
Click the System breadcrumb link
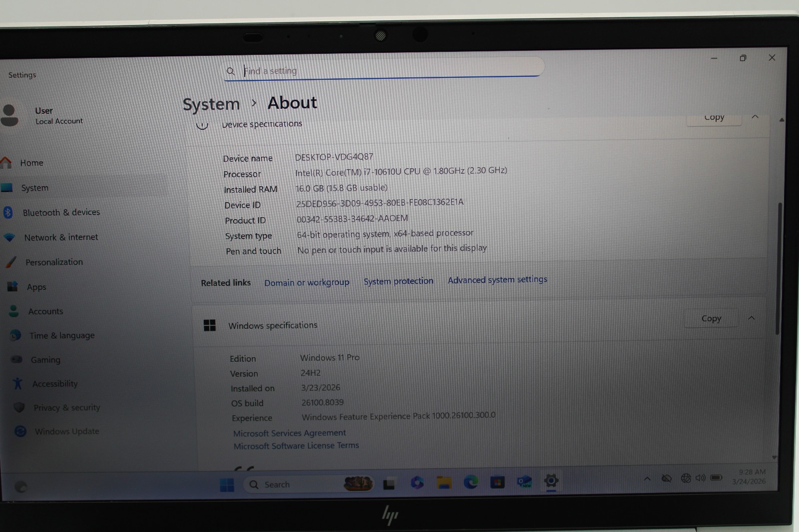click(x=211, y=104)
